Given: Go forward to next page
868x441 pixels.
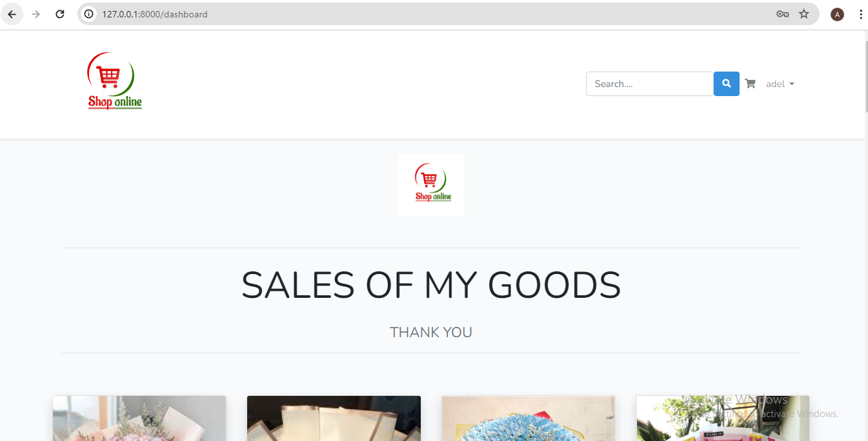Looking at the screenshot, I should coord(36,14).
